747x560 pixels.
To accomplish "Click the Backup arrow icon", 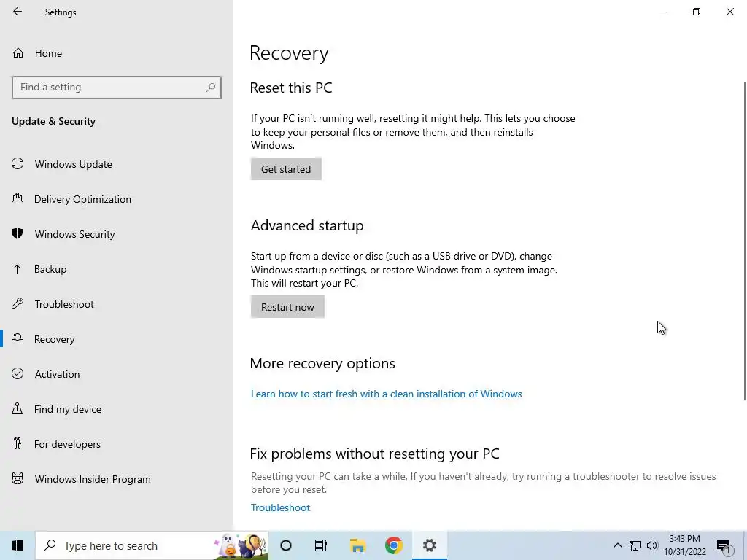I will tap(18, 268).
